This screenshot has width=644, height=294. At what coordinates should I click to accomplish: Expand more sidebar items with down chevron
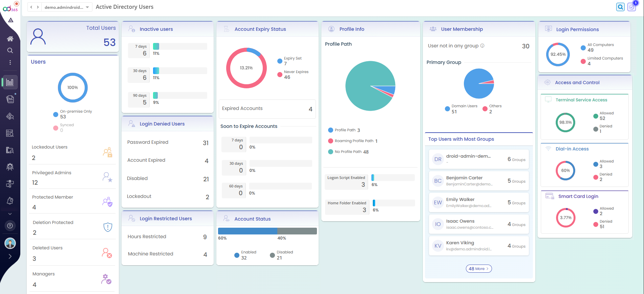[10, 214]
